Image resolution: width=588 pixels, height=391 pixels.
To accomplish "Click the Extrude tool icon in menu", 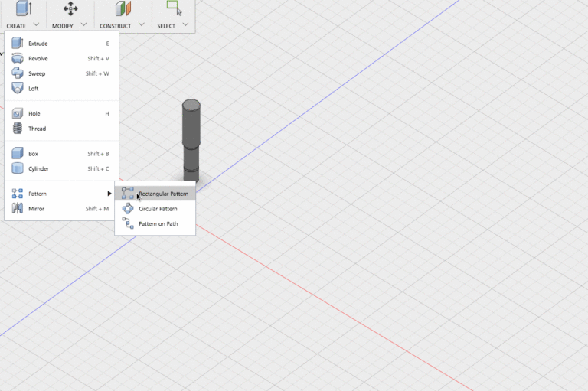I will 18,43.
